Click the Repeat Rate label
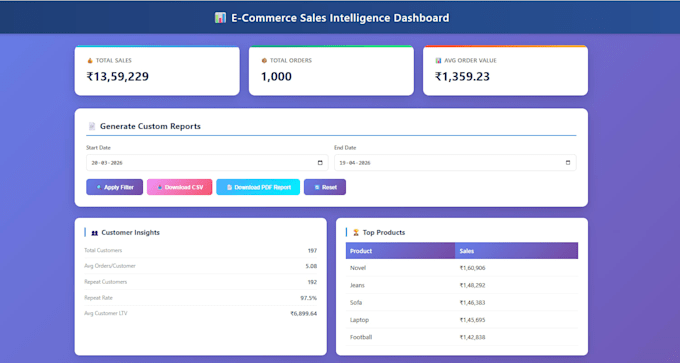The image size is (680, 363). point(98,298)
